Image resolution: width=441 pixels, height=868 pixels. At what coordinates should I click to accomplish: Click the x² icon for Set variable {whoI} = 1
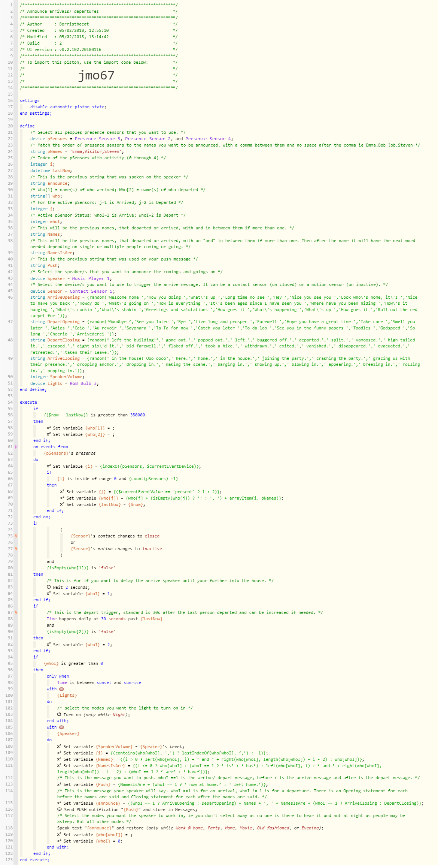pos(49,593)
